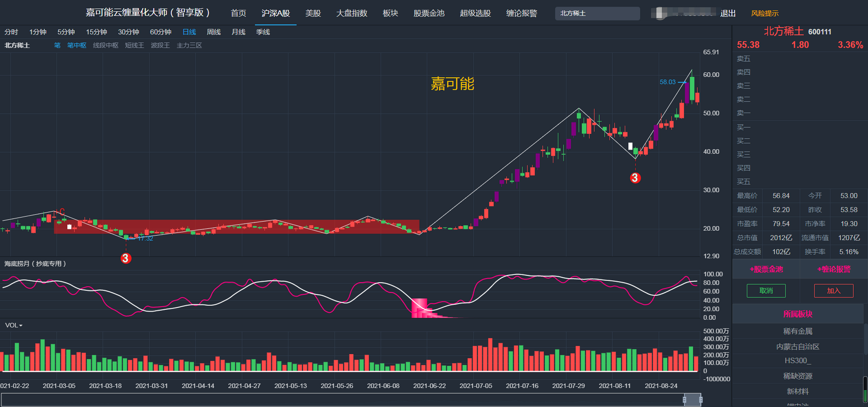The width and height of the screenshot is (868, 407).
Task: Click the stock search box showing 北方稀土
Action: 597,13
